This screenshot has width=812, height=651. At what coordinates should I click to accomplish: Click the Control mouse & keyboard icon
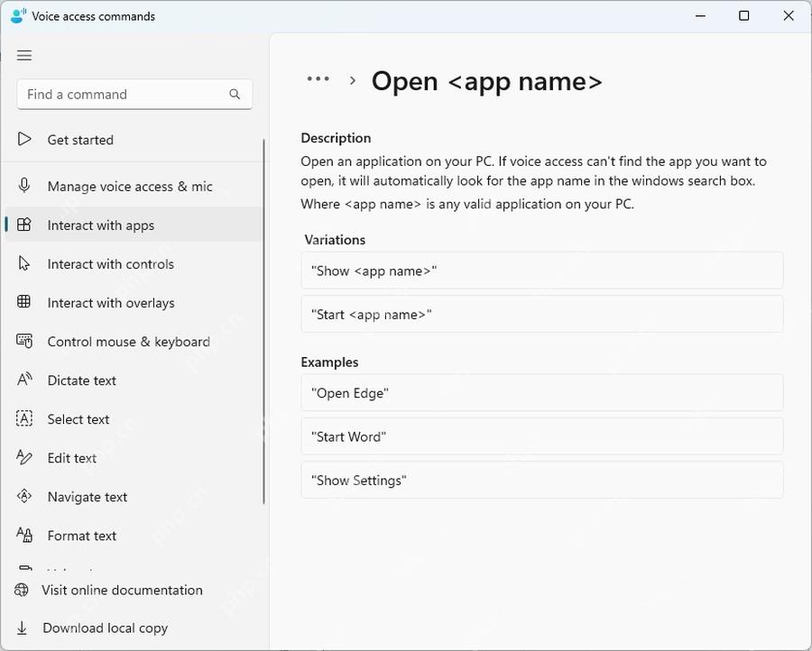[24, 341]
